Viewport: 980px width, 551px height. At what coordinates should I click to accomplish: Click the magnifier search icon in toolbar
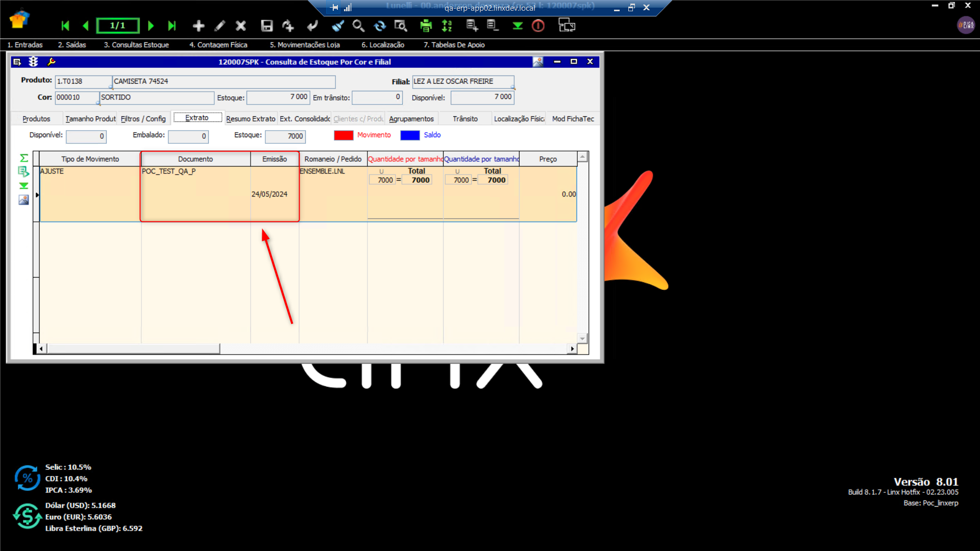tap(358, 26)
